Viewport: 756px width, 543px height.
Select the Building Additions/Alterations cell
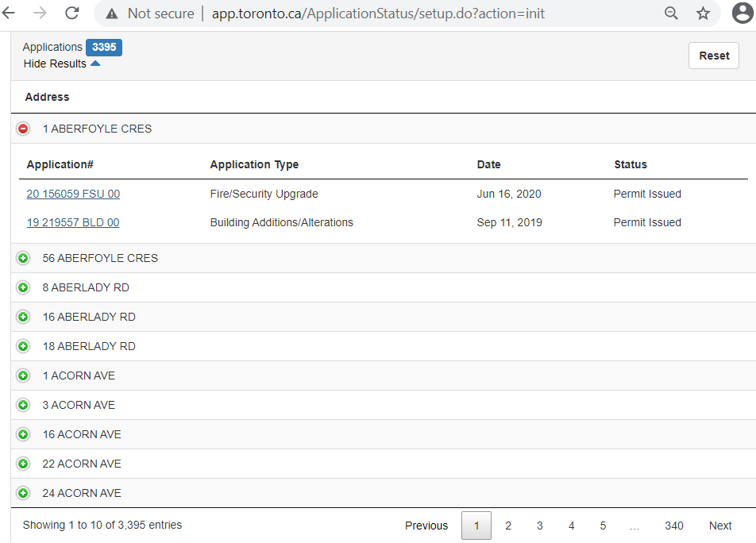(x=282, y=222)
